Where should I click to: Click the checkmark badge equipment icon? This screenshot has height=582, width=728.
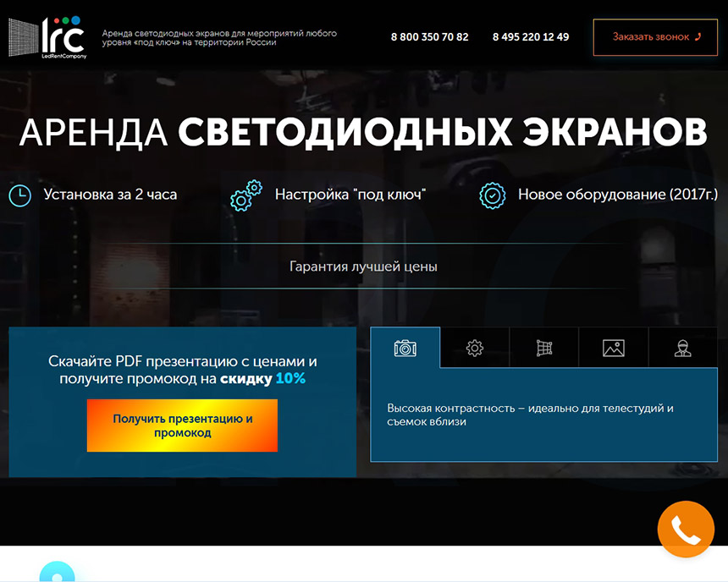click(x=492, y=195)
